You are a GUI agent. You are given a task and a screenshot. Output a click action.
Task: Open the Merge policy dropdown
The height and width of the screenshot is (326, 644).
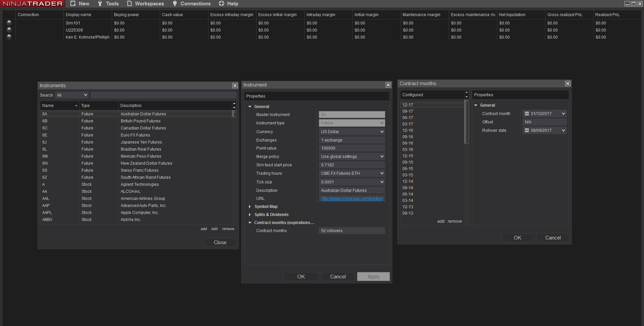(352, 157)
